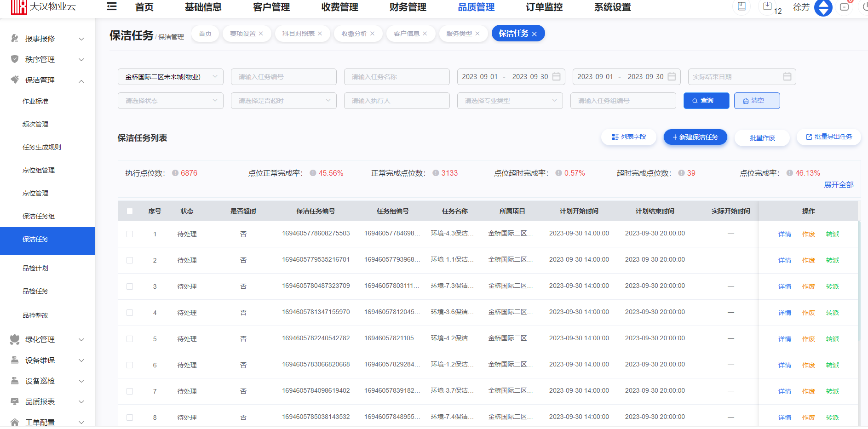Expand the 报事报修 sidebar group
The height and width of the screenshot is (429, 868).
pyautogui.click(x=81, y=39)
